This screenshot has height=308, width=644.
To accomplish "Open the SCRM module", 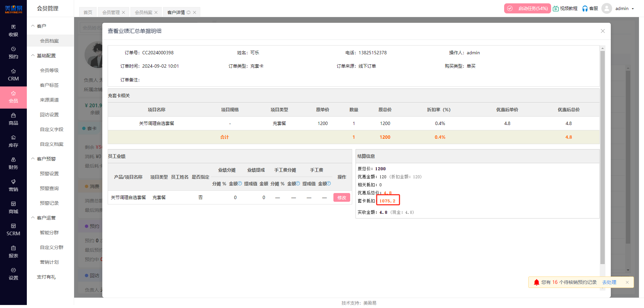I will pos(13,230).
